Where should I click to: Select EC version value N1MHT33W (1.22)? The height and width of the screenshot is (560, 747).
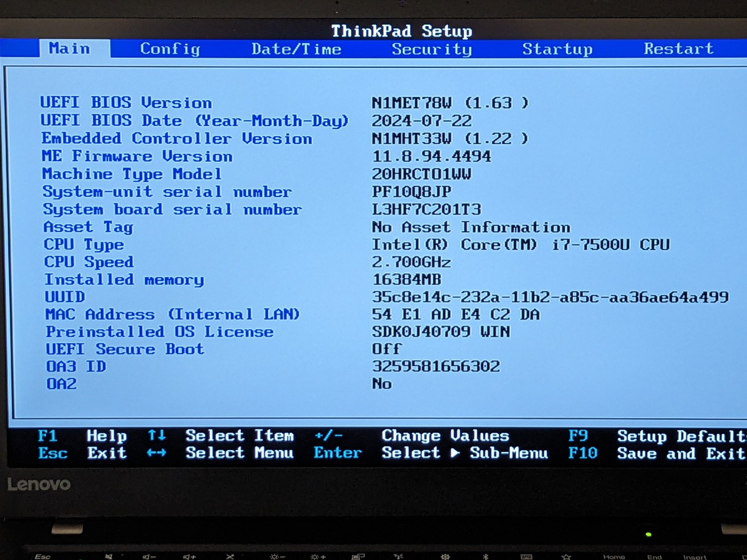450,139
